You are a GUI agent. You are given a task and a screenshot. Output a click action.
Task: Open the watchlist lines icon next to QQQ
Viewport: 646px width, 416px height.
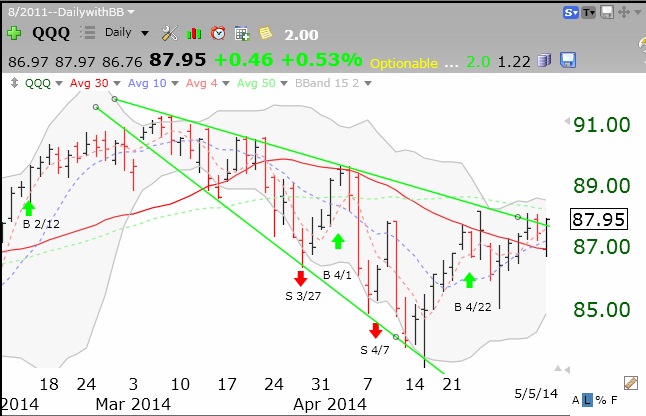pyautogui.click(x=87, y=33)
